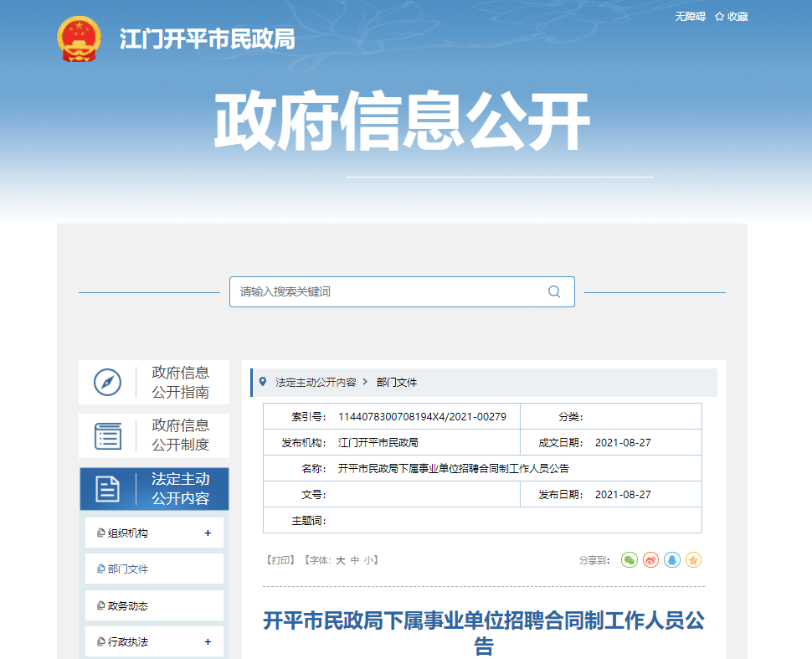Click the blue article headline 开平市民政局下属事业单位招聘
Viewport: 812px width, 659px height.
[483, 632]
